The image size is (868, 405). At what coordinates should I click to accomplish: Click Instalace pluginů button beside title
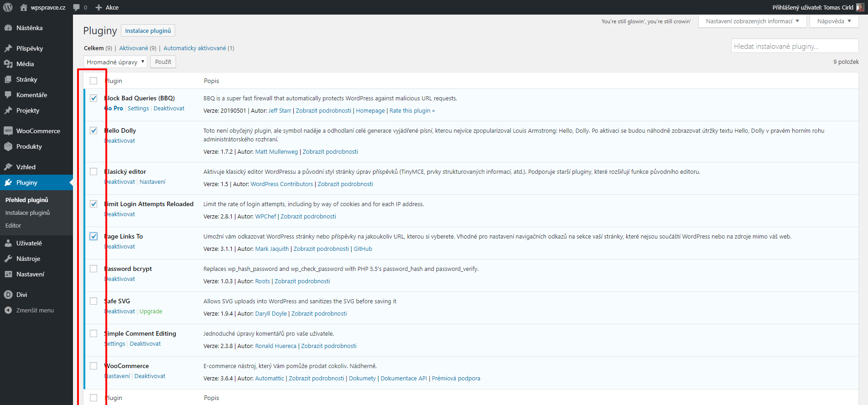tap(148, 31)
